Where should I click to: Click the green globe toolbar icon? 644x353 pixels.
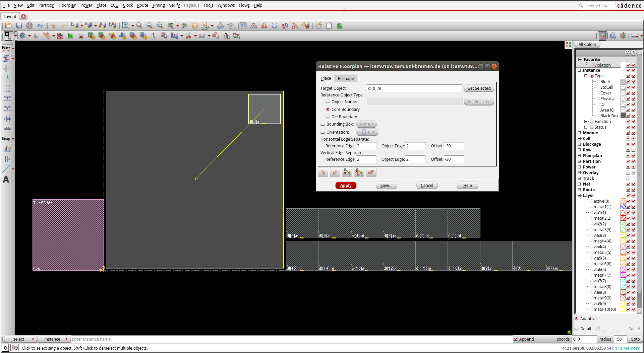coord(340,26)
